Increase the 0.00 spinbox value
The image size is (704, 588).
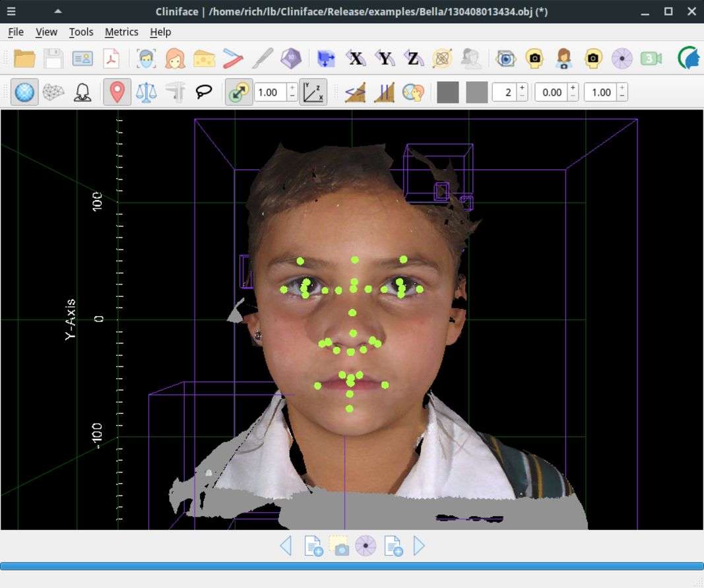tap(572, 88)
